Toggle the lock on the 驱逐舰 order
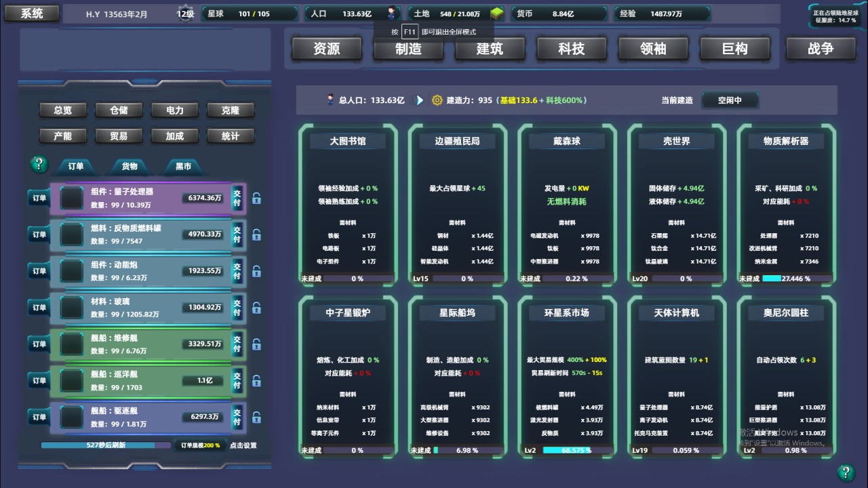The image size is (868, 488). (256, 418)
